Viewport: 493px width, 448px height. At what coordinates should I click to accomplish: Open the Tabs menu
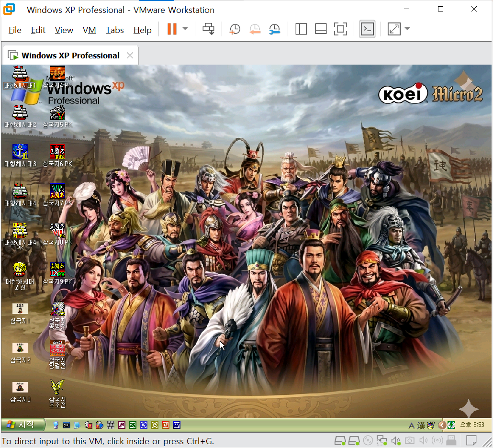(114, 30)
